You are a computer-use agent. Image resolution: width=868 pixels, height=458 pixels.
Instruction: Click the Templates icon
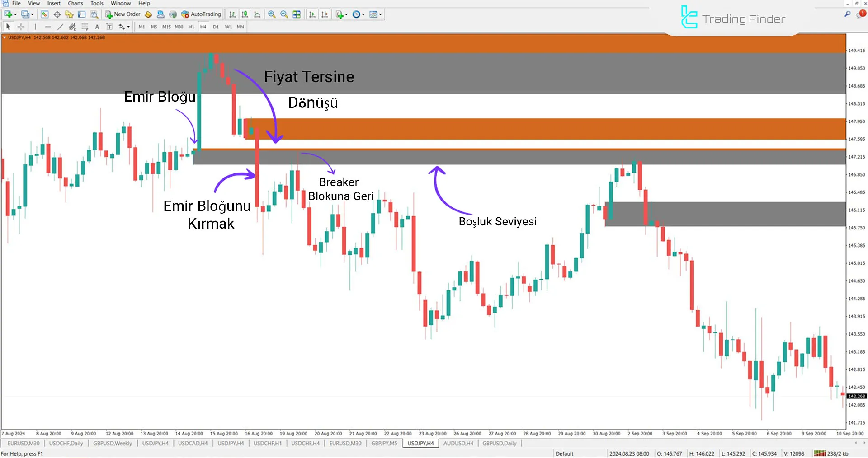pos(373,14)
